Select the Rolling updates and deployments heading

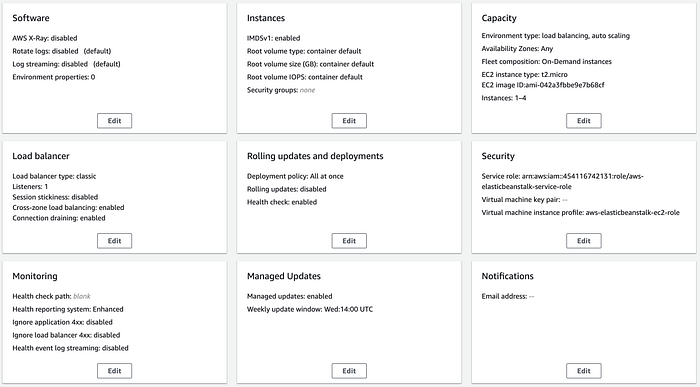(315, 156)
